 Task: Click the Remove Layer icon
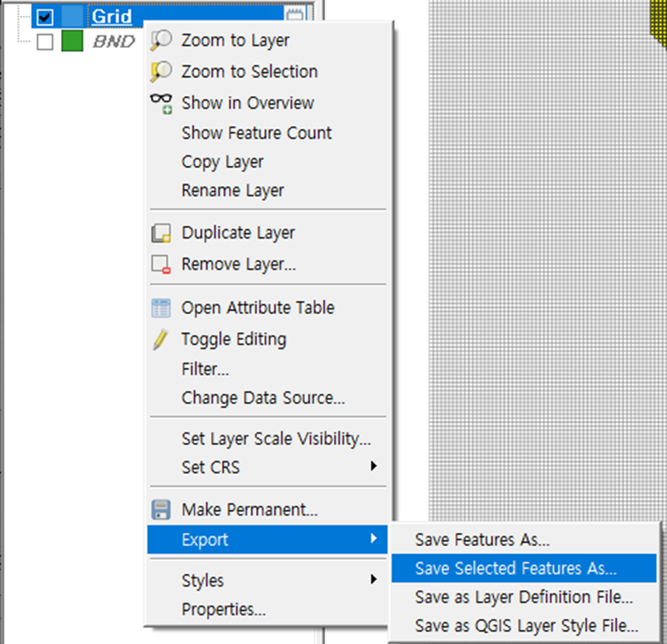click(x=161, y=264)
